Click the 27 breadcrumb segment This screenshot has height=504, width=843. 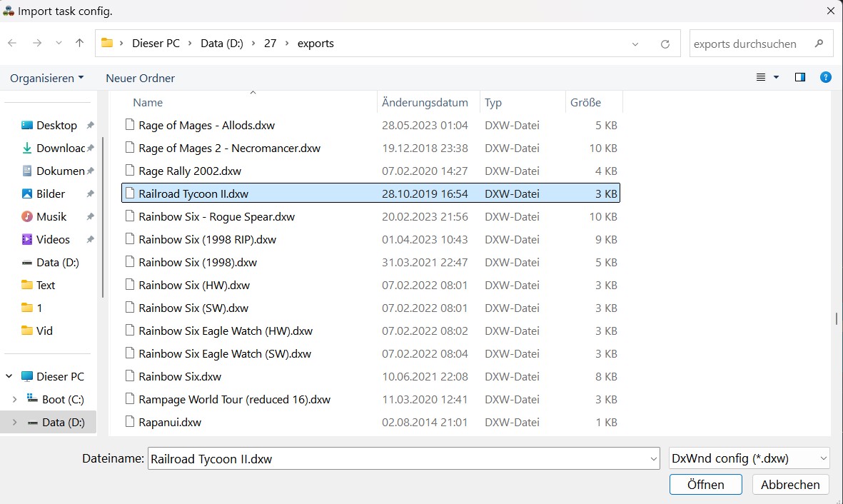click(270, 44)
